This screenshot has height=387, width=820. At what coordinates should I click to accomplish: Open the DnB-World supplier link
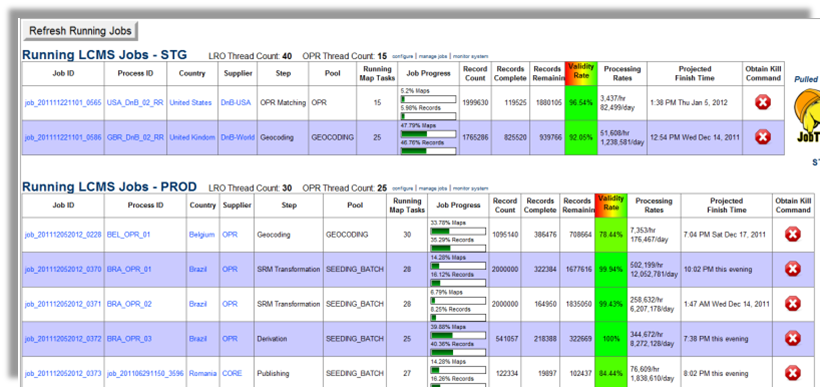237,138
